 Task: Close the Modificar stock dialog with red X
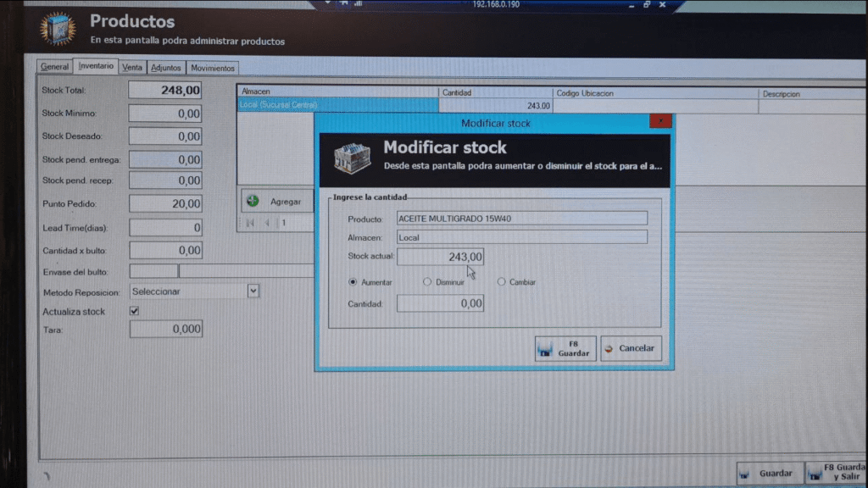coord(660,122)
